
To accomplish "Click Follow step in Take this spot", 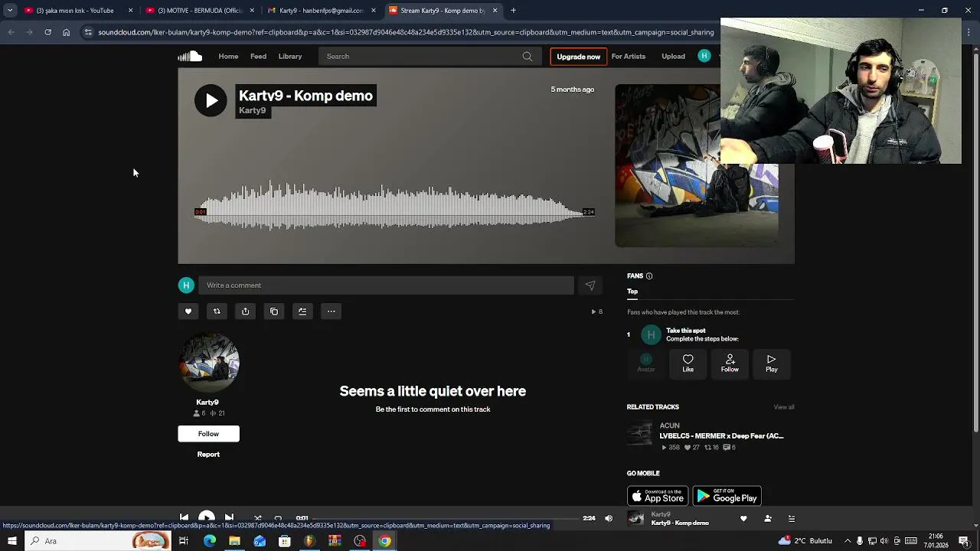I will pyautogui.click(x=730, y=364).
